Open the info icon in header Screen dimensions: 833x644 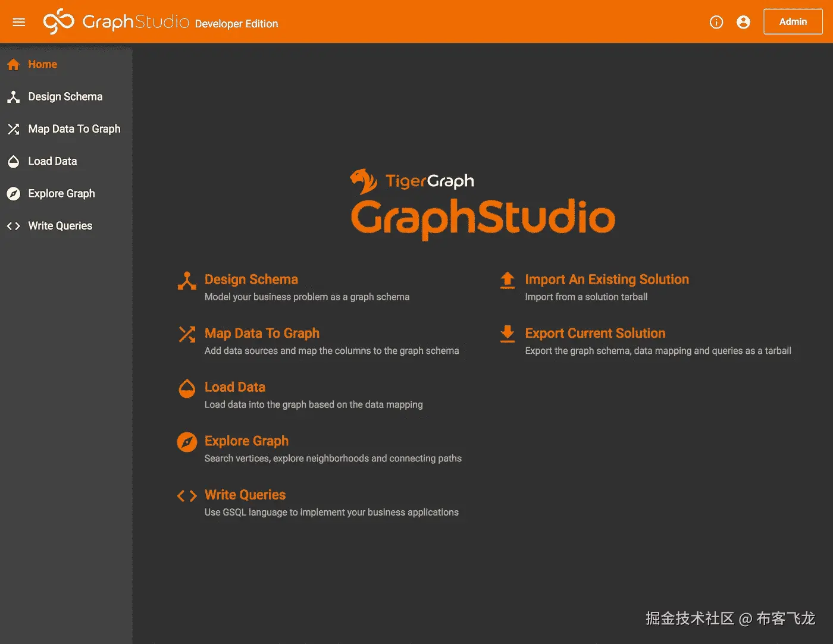click(716, 22)
